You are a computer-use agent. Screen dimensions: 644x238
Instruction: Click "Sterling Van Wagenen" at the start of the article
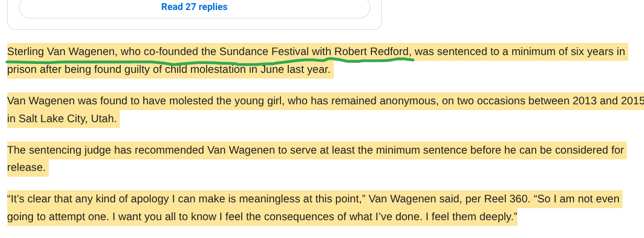(62, 51)
